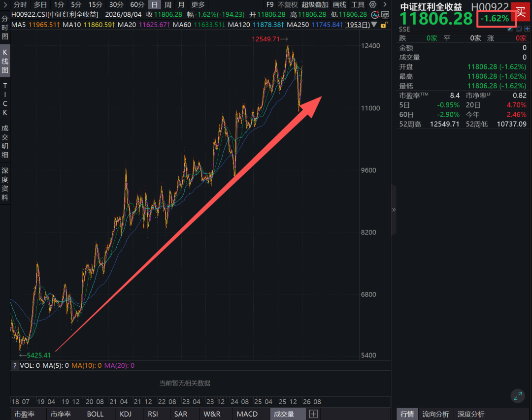Select the MACD indicator tab
The height and width of the screenshot is (420, 532).
coord(247,414)
